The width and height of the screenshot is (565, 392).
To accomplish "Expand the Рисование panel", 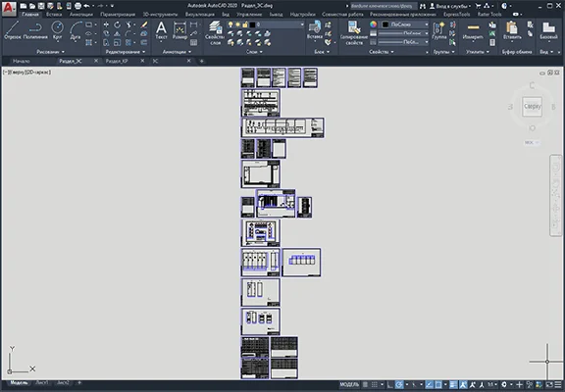I will point(50,52).
